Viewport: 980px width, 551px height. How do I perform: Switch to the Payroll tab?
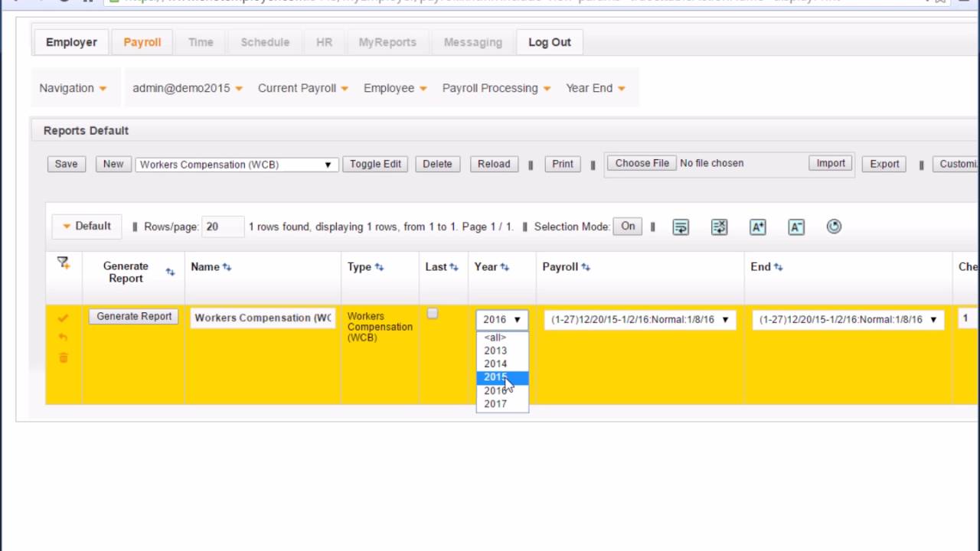142,42
